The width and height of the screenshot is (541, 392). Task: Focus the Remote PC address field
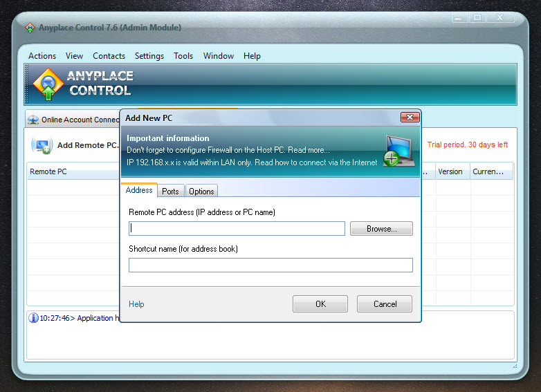237,229
